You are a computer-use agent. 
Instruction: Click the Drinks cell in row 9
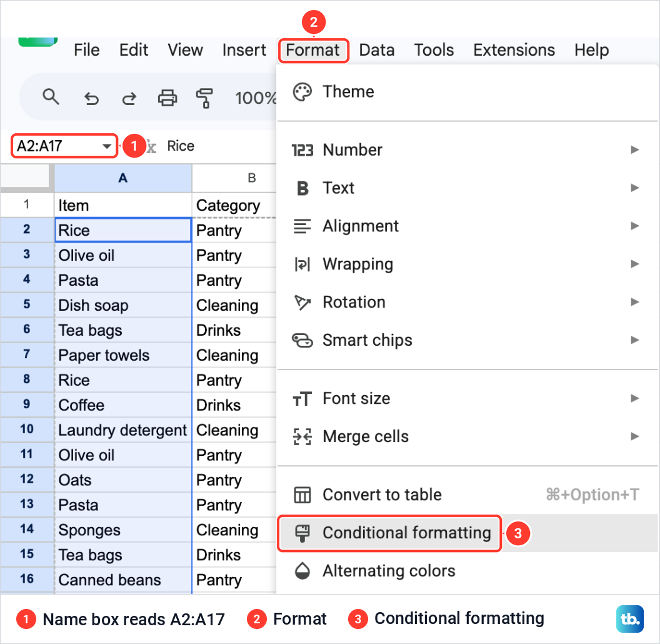tap(234, 405)
